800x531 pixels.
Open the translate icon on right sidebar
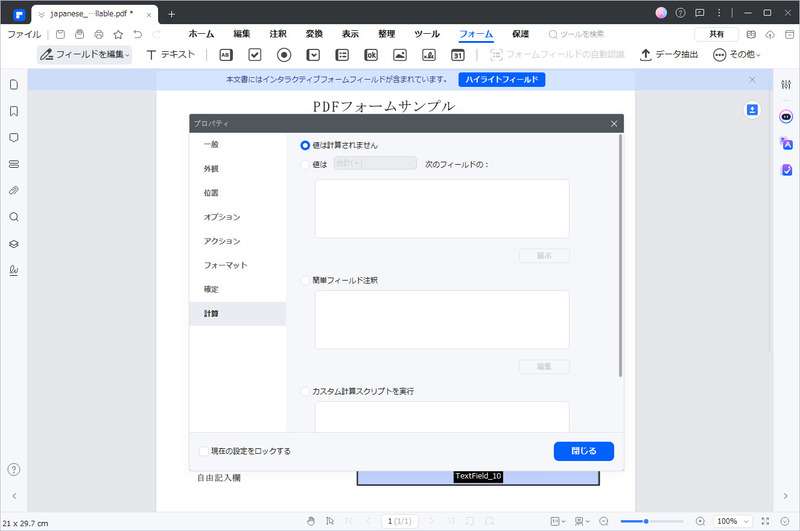click(x=786, y=143)
